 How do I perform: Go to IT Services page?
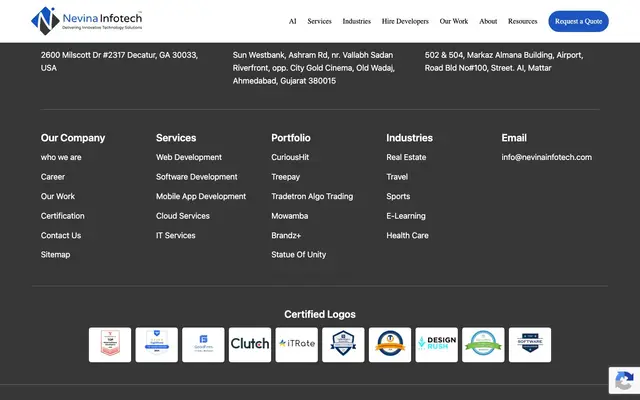[x=176, y=236]
